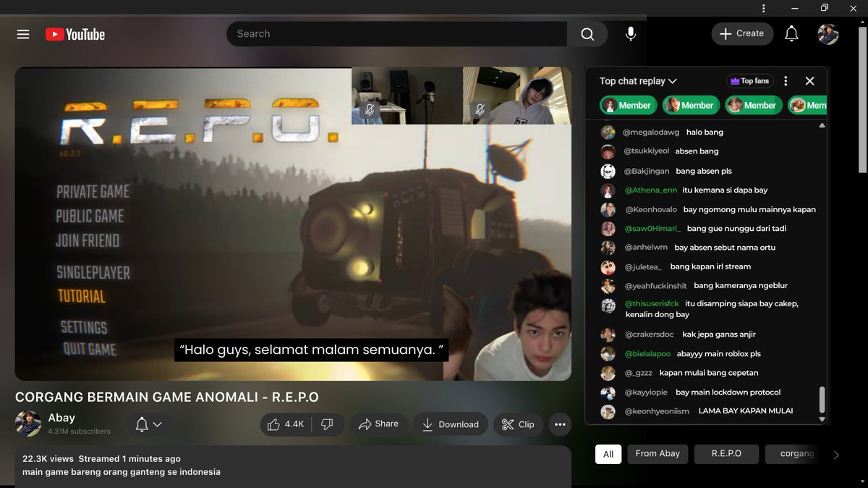This screenshot has width=868, height=488.
Task: Expand the Top chat replay dropdown
Action: [x=638, y=81]
